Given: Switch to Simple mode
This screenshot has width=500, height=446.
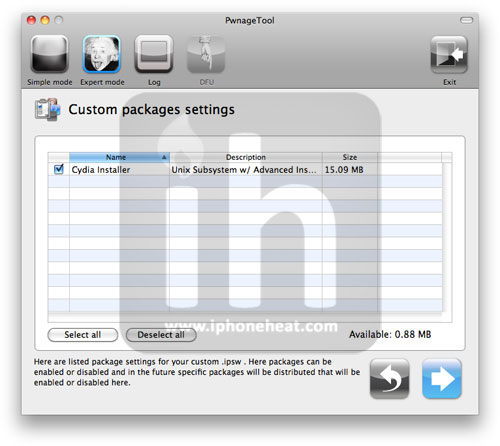Looking at the screenshot, I should click(50, 54).
